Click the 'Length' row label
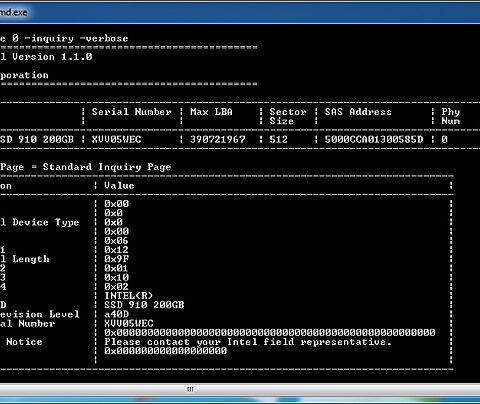The width and height of the screenshot is (480, 404). point(31,259)
